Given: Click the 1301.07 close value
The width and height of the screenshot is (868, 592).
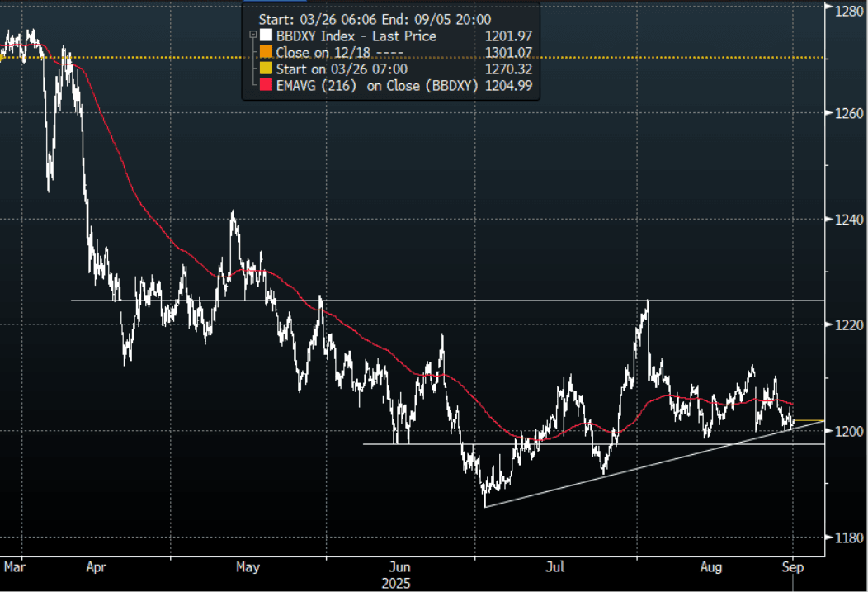Looking at the screenshot, I should tap(508, 53).
